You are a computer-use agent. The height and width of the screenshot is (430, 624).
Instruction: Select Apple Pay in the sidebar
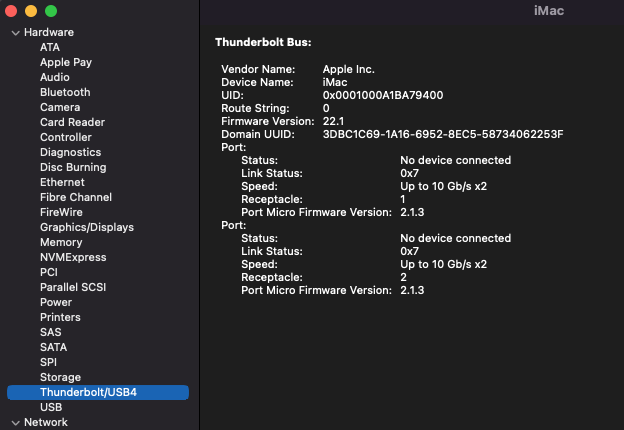pos(66,62)
